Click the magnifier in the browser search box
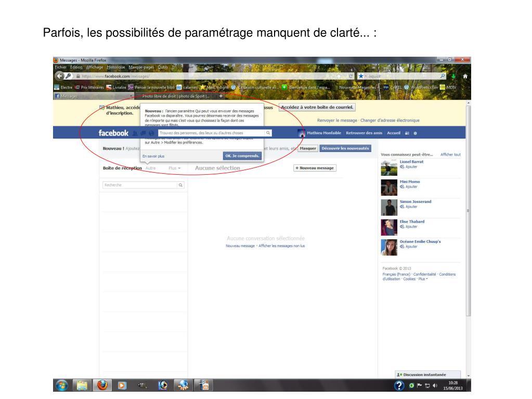532x399 pixels. (443, 76)
